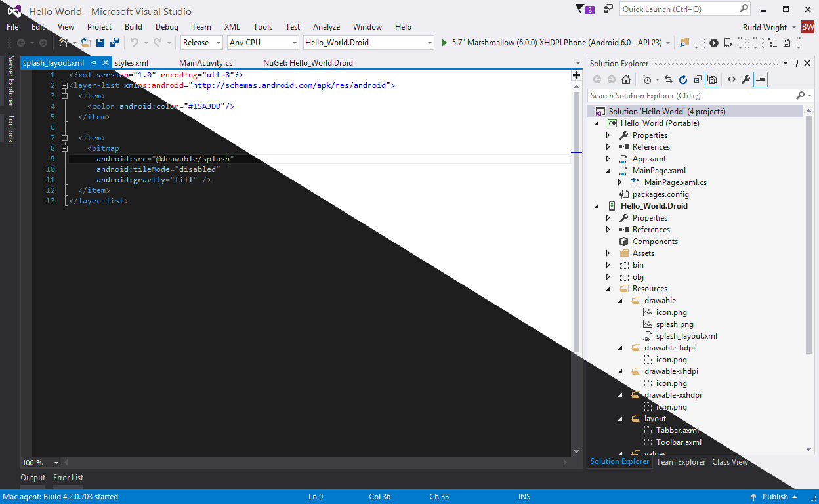
Task: Click the hexagon arrow toolbar icon
Action: (x=714, y=43)
